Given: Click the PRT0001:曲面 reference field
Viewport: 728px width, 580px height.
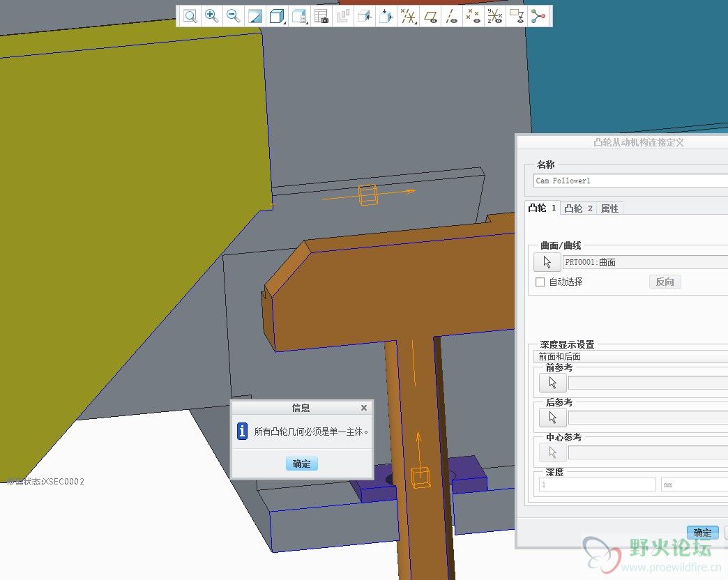Looking at the screenshot, I should [x=645, y=262].
